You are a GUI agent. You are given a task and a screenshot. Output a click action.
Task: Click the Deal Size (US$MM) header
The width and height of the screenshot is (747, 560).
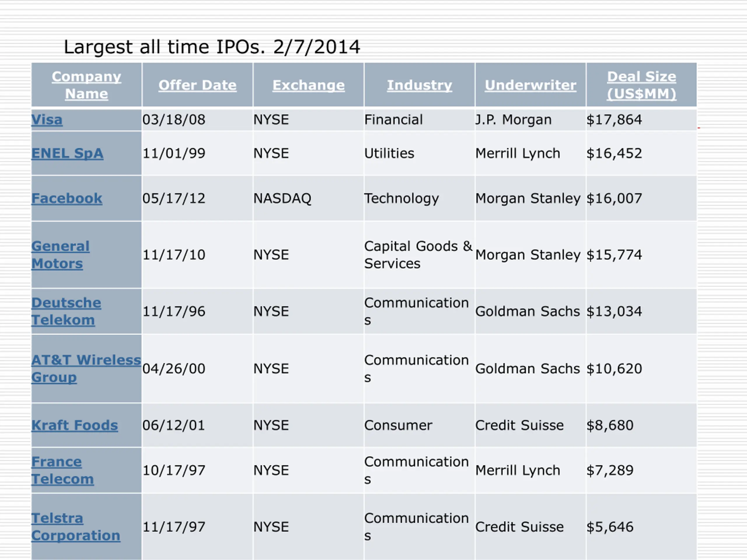coord(642,85)
